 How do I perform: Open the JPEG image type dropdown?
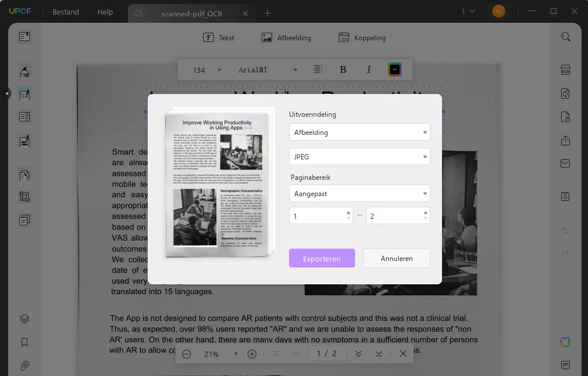point(359,156)
